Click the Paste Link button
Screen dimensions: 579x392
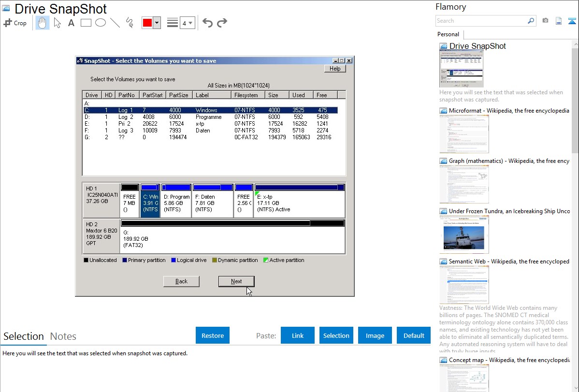[x=298, y=335]
